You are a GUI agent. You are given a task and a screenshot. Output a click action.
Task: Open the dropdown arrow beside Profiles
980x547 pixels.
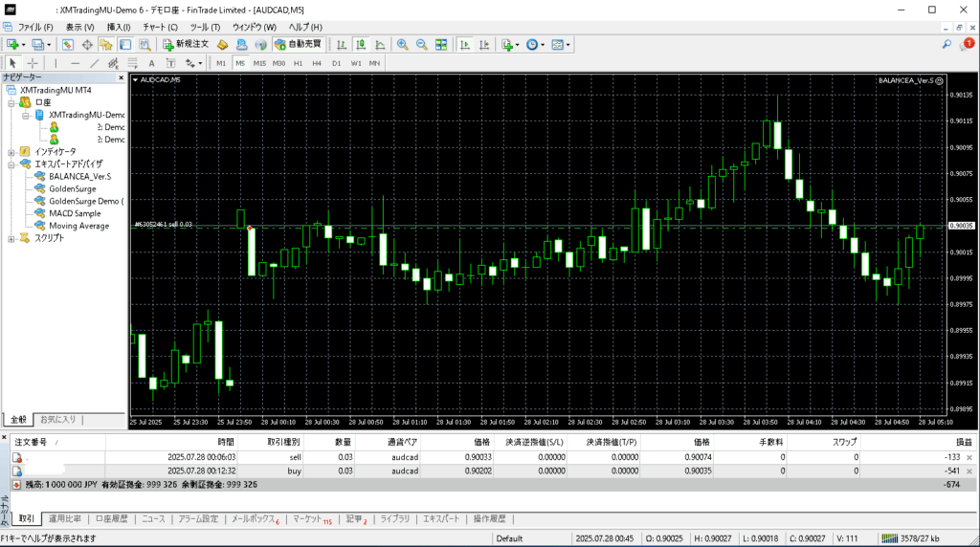[x=49, y=44]
